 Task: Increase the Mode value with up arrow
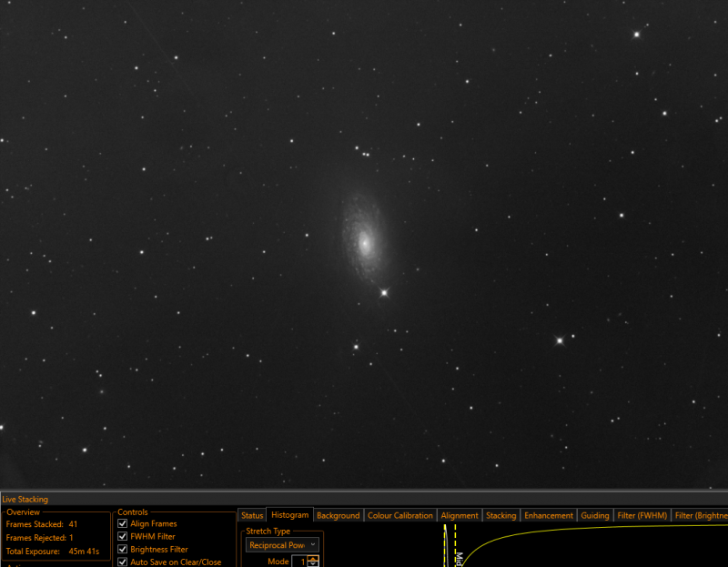point(313,559)
